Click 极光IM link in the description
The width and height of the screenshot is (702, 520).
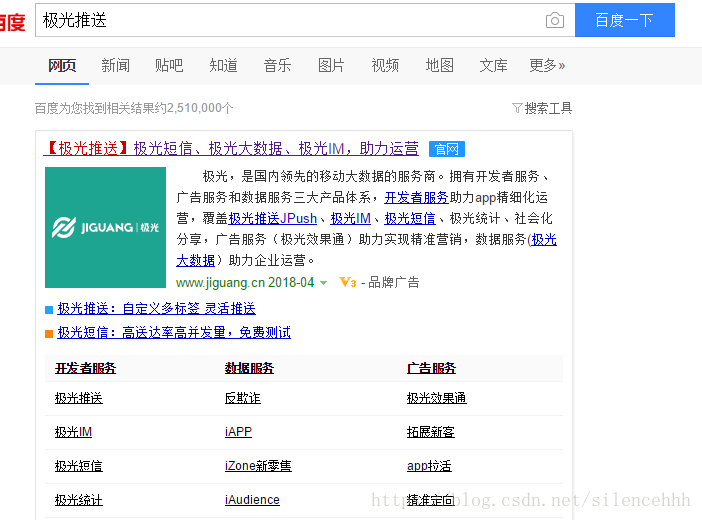pos(351,219)
